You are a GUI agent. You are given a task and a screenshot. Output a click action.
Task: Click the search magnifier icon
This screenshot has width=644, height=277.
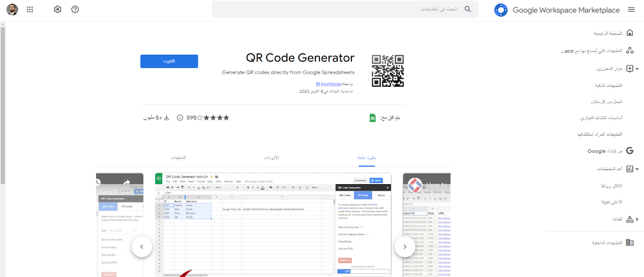pos(468,9)
